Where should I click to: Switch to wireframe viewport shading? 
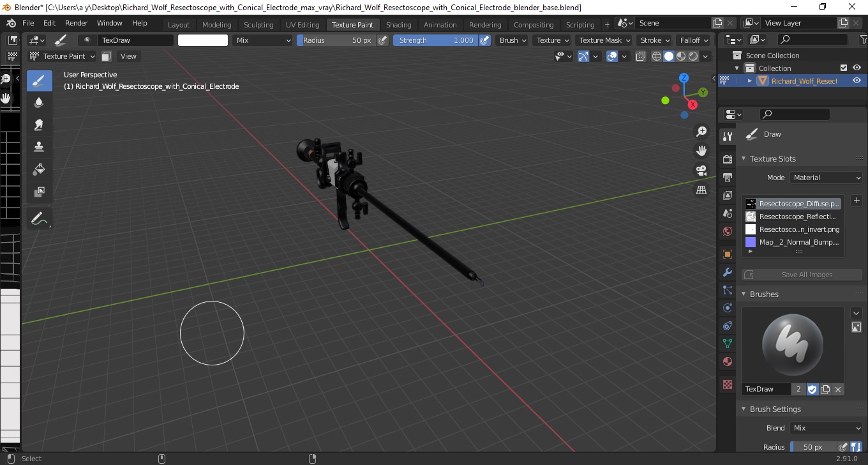click(656, 56)
